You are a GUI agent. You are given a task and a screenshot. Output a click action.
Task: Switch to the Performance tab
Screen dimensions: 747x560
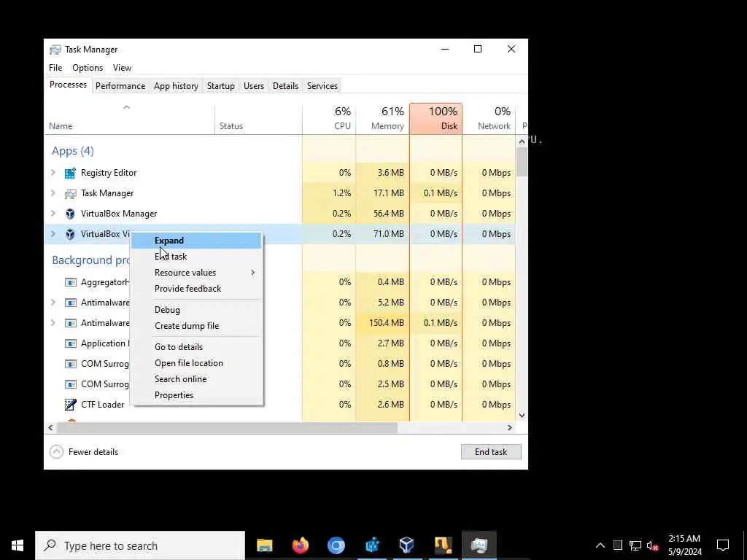coord(120,86)
